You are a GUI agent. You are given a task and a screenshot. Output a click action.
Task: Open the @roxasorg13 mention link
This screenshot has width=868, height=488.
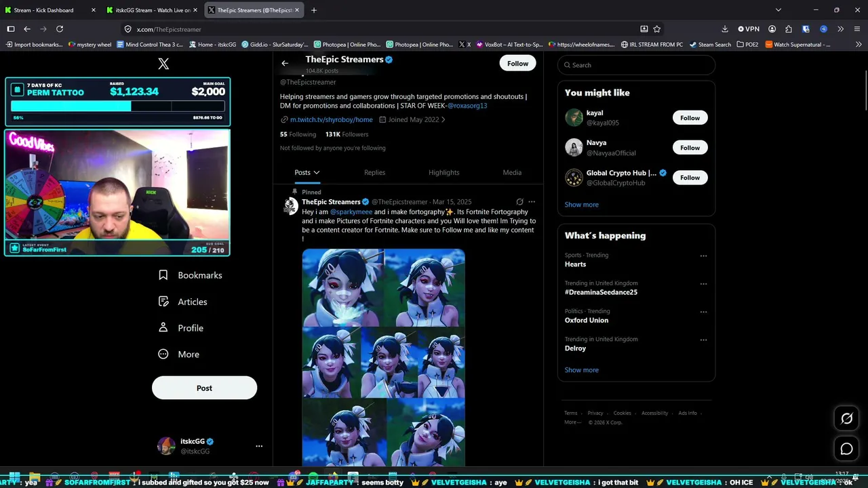[467, 106]
